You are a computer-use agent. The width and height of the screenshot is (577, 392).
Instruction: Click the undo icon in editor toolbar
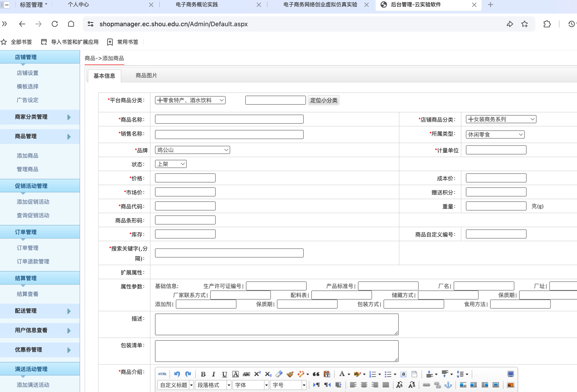(177, 374)
